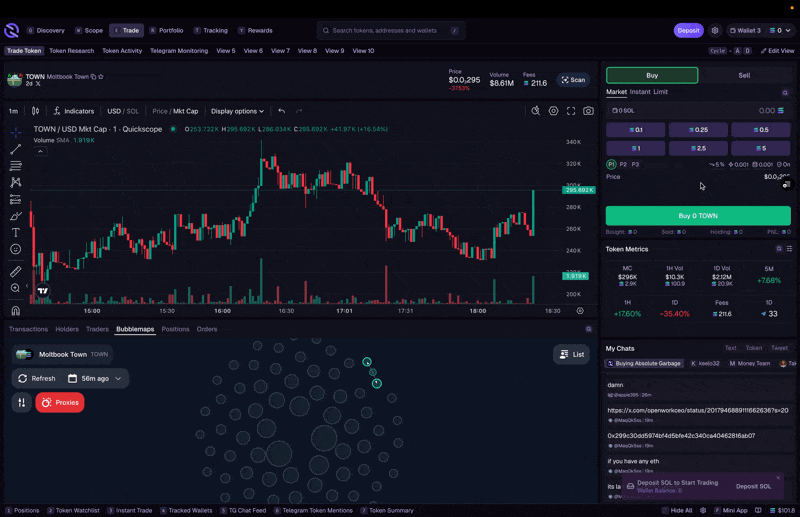This screenshot has width=800, height=517.
Task: Open the candlestick chart style selector
Action: (35, 111)
